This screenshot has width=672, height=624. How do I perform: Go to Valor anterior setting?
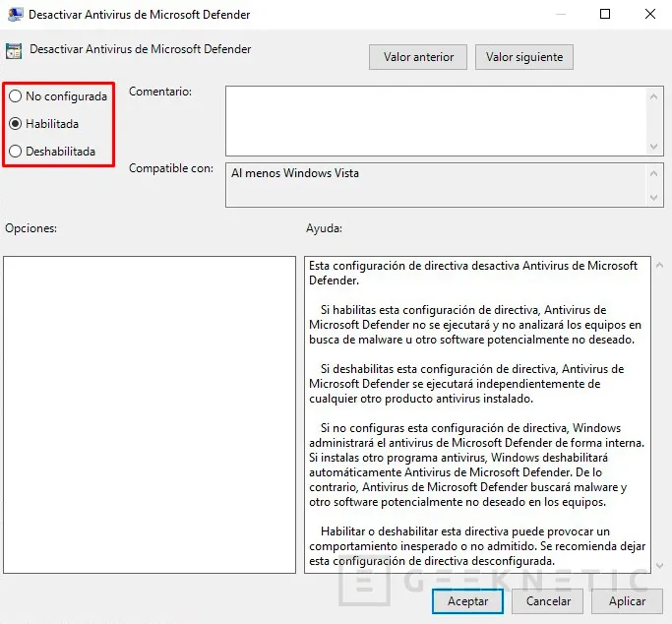point(418,57)
